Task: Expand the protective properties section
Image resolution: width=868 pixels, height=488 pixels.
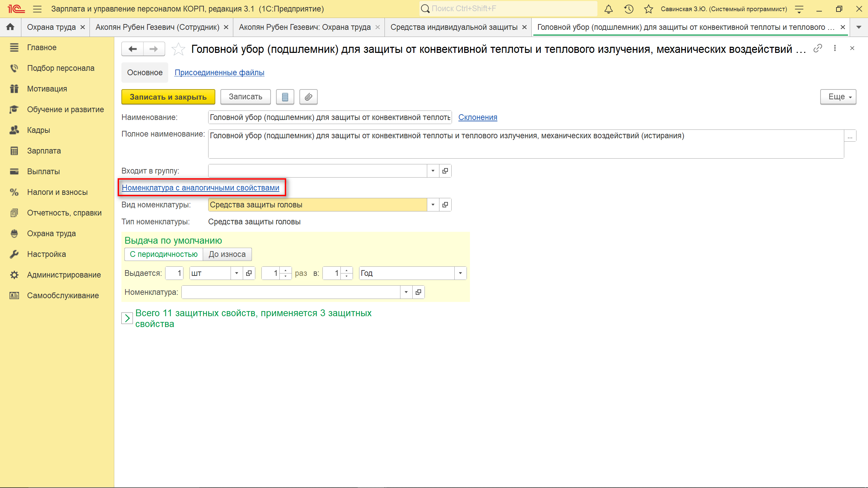Action: pos(127,318)
